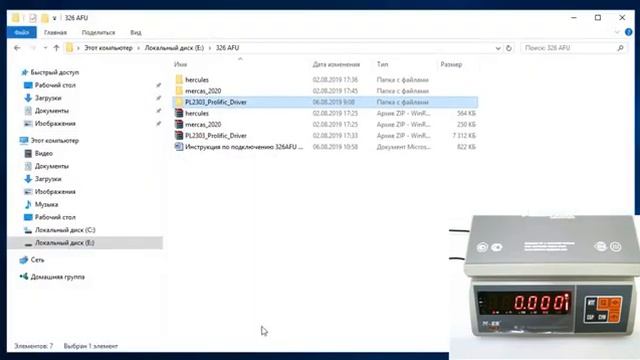Open pinned Документы under quick access
Image resolution: width=640 pixels, height=360 pixels.
[x=51, y=111]
